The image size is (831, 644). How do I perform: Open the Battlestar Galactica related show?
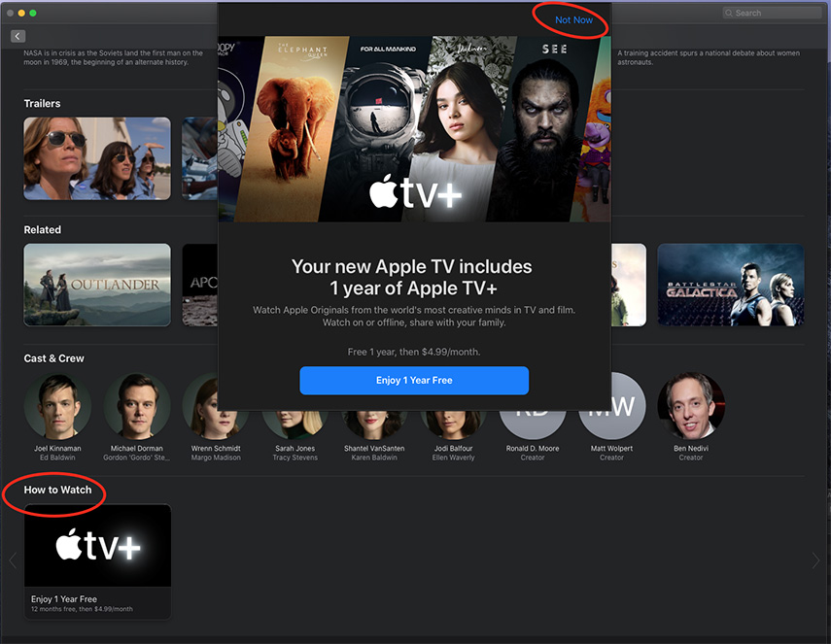click(x=730, y=285)
